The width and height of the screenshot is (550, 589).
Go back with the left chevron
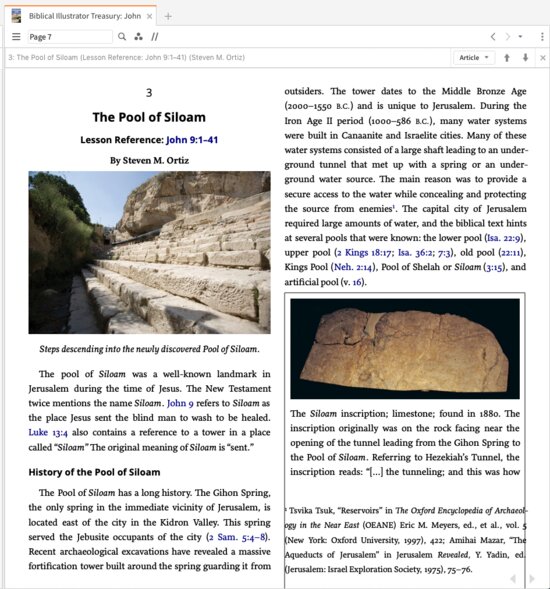[x=493, y=36]
